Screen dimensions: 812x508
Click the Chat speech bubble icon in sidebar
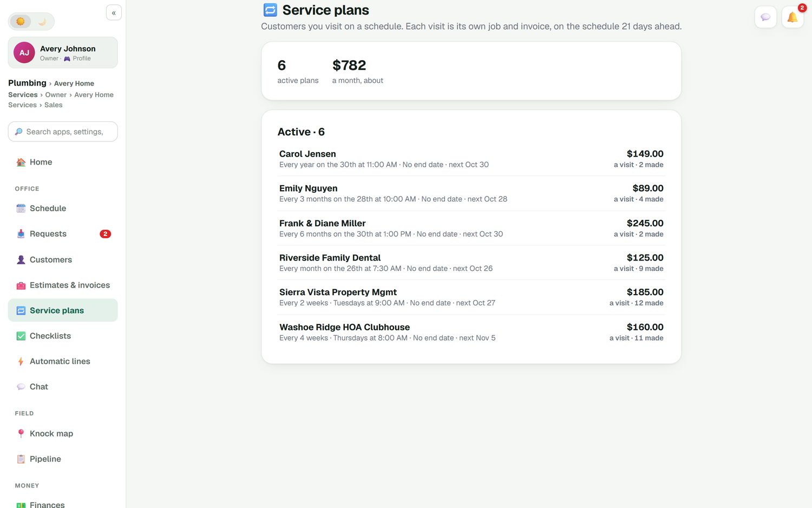21,387
